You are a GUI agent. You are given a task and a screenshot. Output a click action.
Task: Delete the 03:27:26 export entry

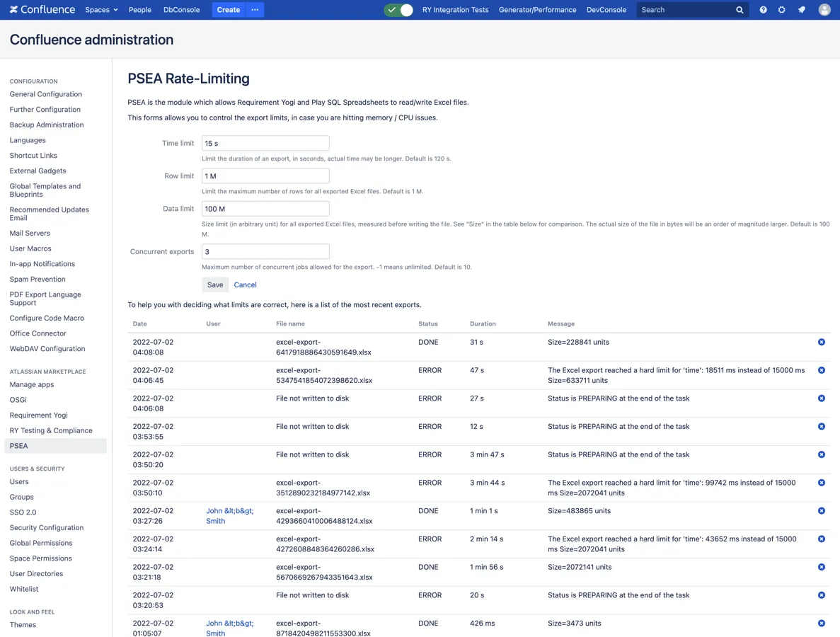[x=822, y=510]
